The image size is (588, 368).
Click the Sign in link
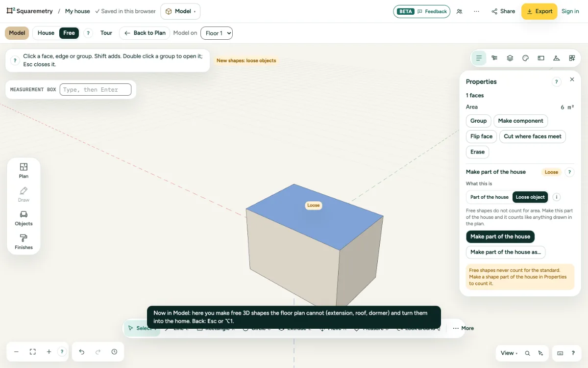coord(570,11)
